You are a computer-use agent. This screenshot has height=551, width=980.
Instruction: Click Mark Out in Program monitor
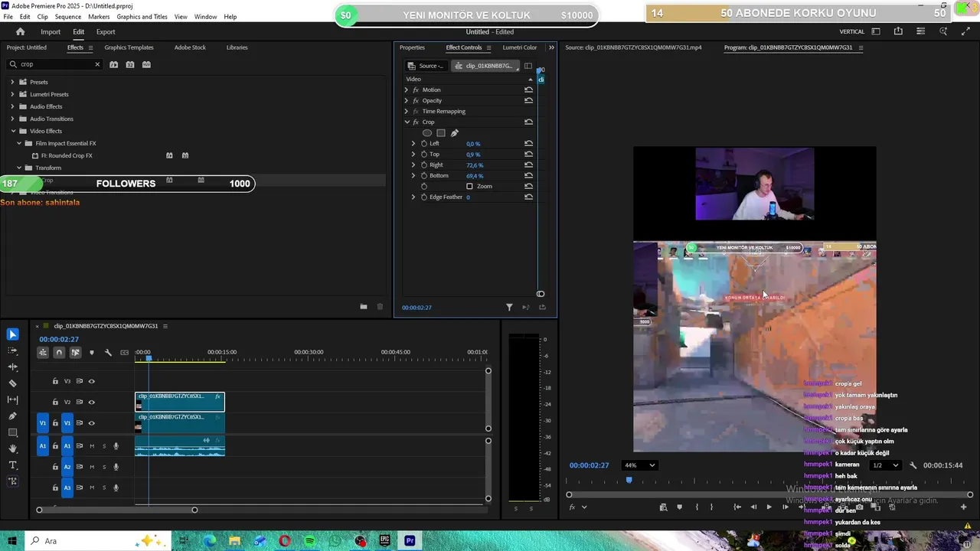coord(711,507)
